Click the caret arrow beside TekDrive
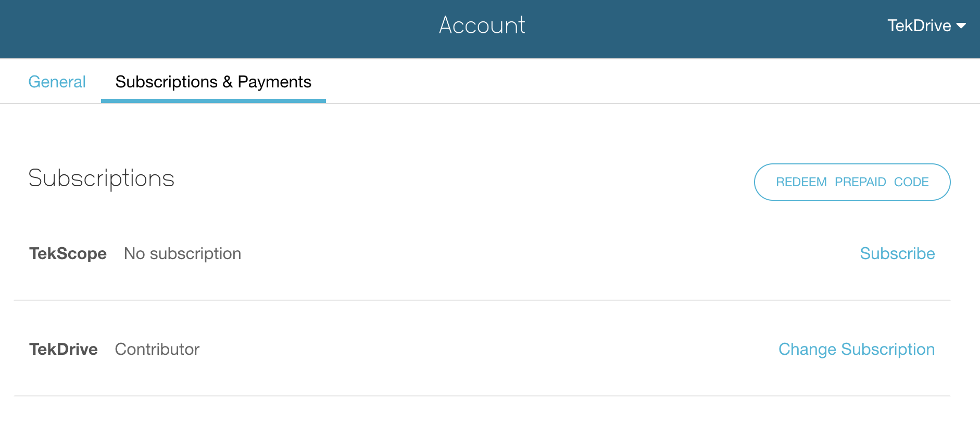Viewport: 980px width, 437px height. [961, 25]
